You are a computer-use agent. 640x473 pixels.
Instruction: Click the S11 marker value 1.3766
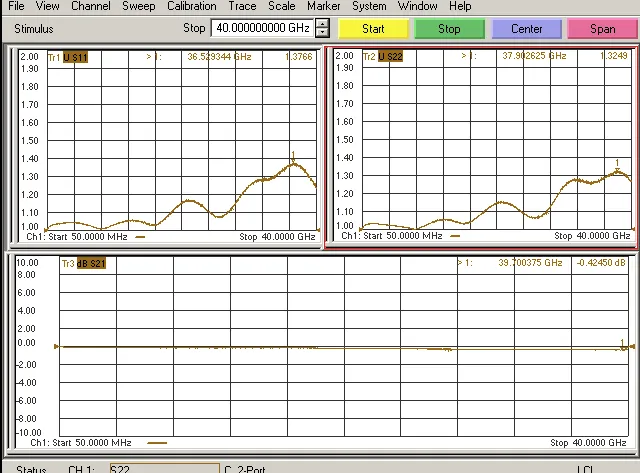tap(299, 57)
